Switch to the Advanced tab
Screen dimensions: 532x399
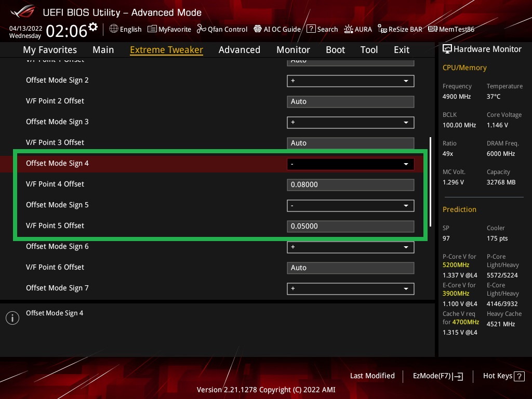click(x=240, y=50)
